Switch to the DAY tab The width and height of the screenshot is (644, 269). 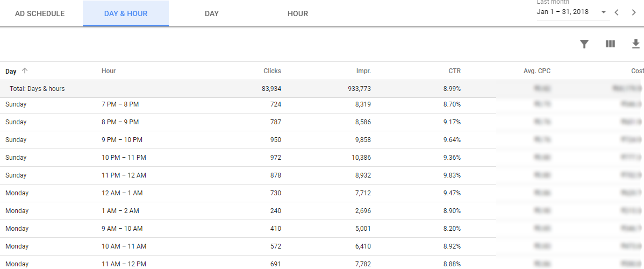(x=211, y=13)
